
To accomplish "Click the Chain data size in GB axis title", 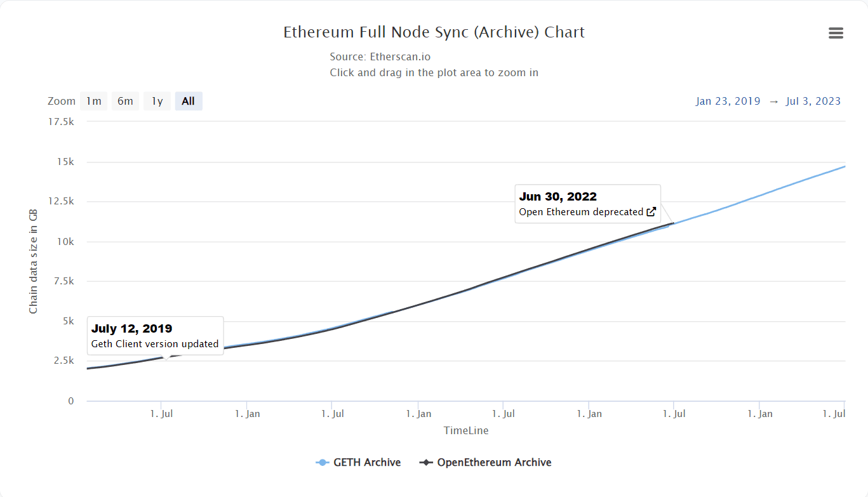I will tap(34, 261).
